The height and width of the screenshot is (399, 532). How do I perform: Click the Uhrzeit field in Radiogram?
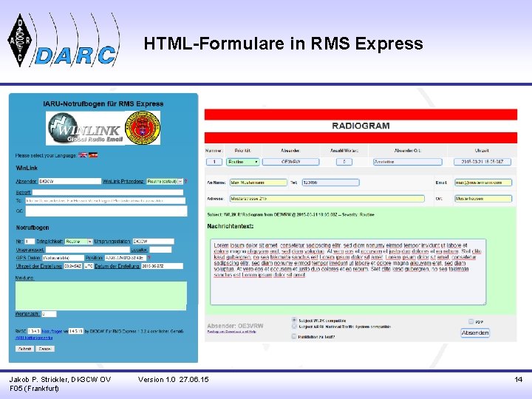482,162
